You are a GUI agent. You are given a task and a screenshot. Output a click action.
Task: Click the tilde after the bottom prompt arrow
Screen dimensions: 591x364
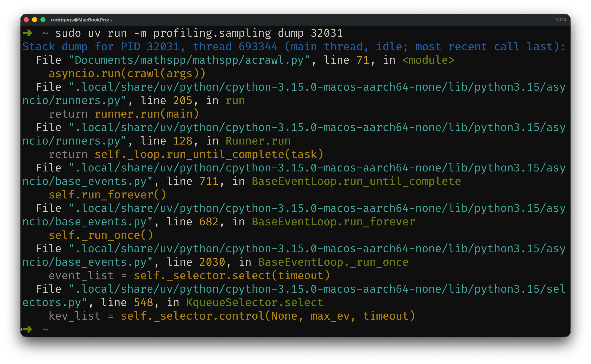(x=45, y=330)
